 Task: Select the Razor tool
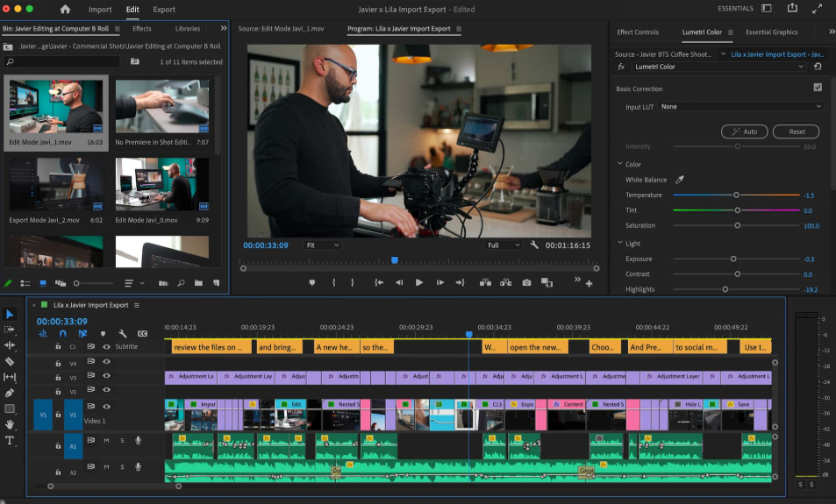(x=10, y=361)
